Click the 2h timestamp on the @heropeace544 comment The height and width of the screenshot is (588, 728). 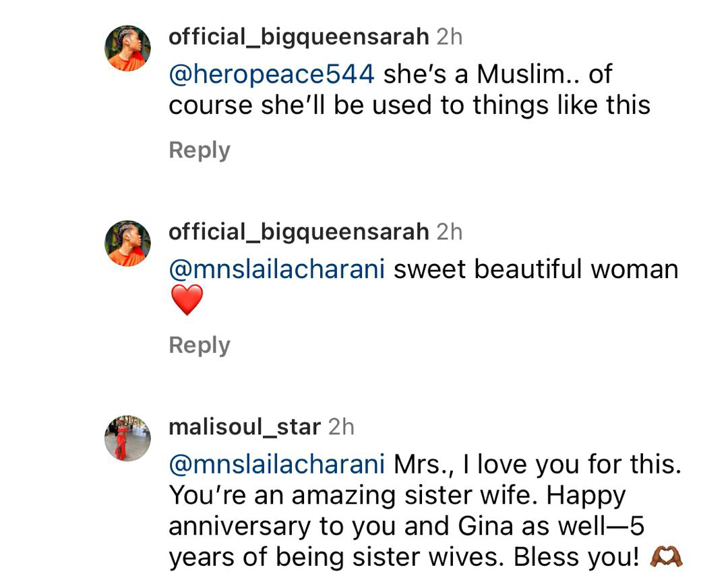(x=450, y=36)
